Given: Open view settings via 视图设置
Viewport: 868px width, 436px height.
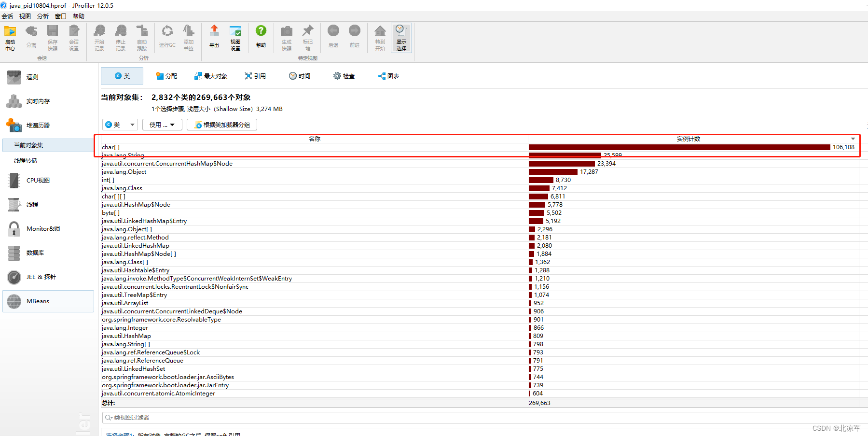Looking at the screenshot, I should [x=235, y=38].
